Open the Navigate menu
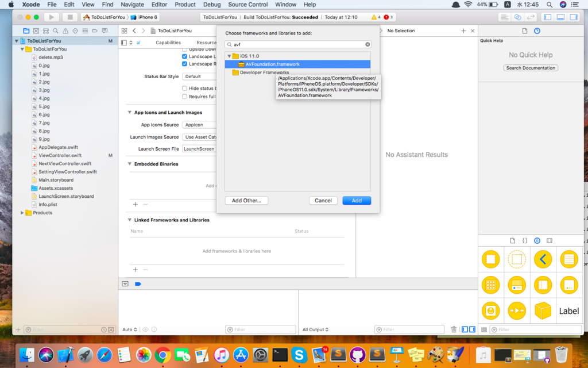The height and width of the screenshot is (368, 588). tap(133, 5)
